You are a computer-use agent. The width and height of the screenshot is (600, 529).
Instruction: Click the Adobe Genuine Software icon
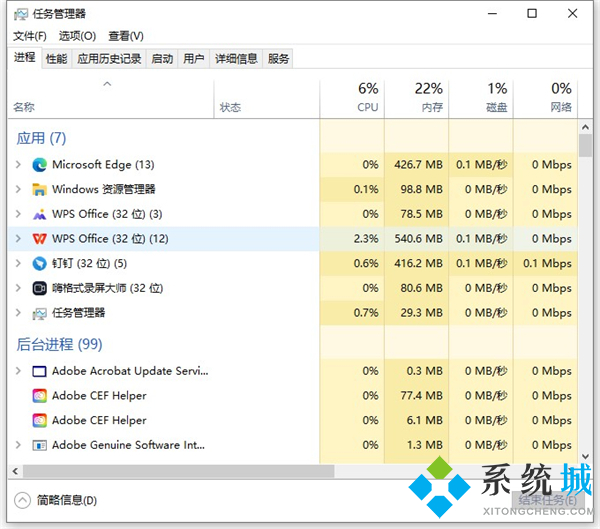point(39,445)
